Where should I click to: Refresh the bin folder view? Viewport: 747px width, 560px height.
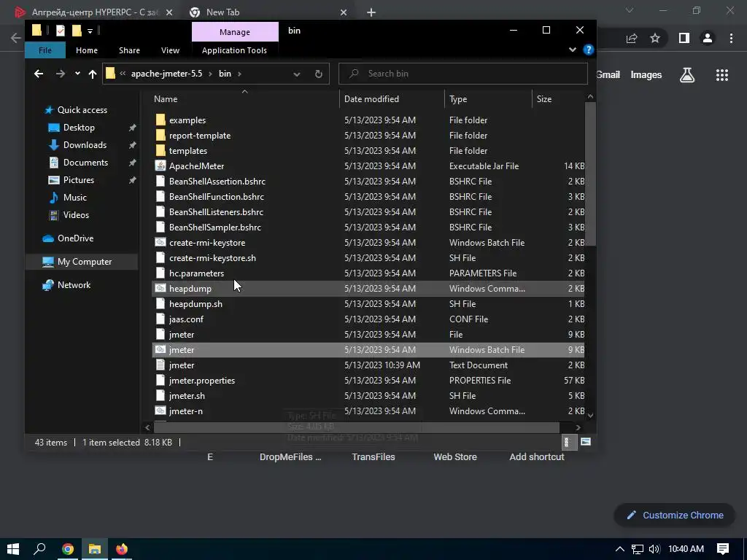tap(319, 74)
